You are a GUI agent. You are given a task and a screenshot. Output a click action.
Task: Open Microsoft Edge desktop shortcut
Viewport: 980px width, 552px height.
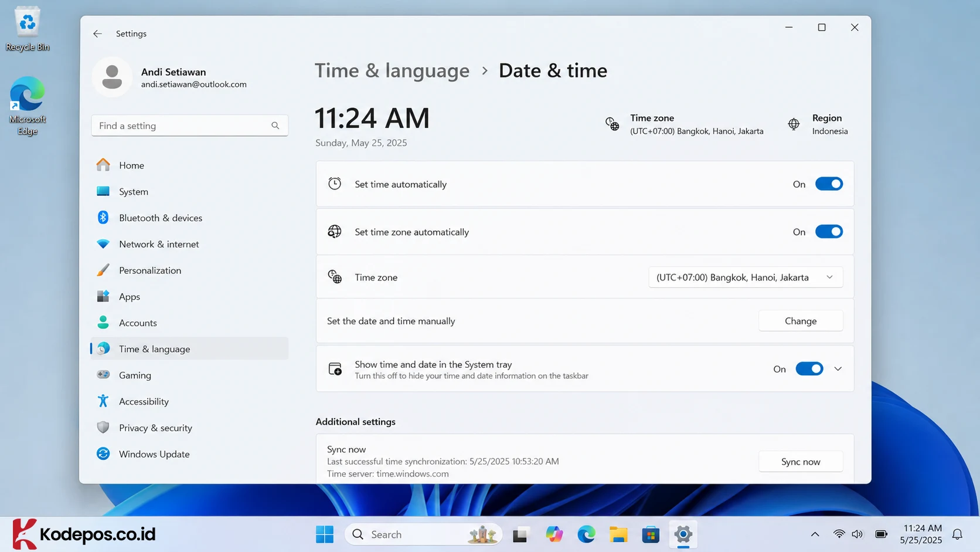[x=27, y=106]
